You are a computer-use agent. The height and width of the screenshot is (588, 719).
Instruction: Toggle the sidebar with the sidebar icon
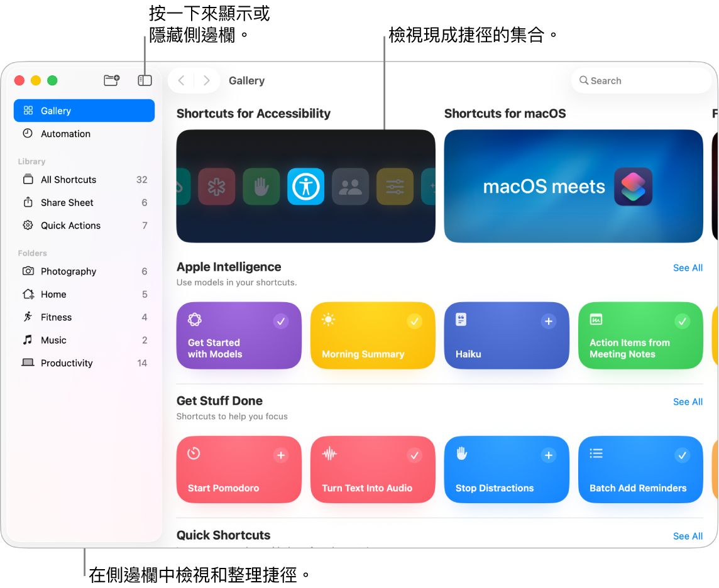(145, 80)
